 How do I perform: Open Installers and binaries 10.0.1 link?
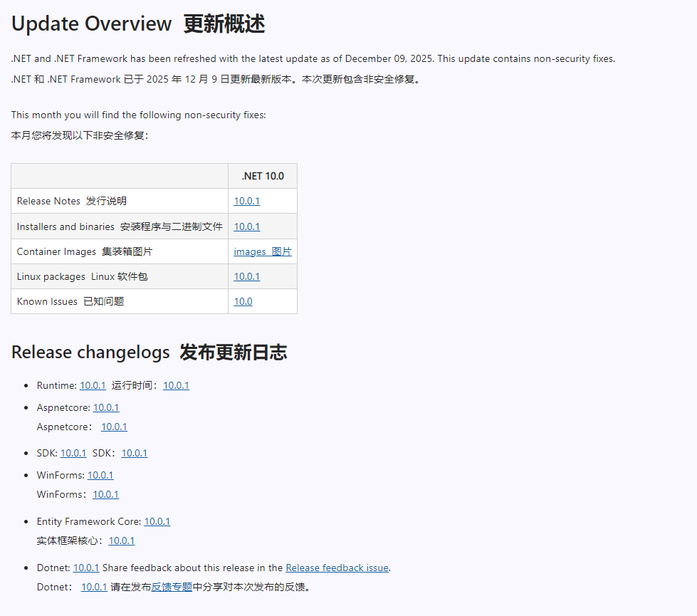(x=247, y=226)
